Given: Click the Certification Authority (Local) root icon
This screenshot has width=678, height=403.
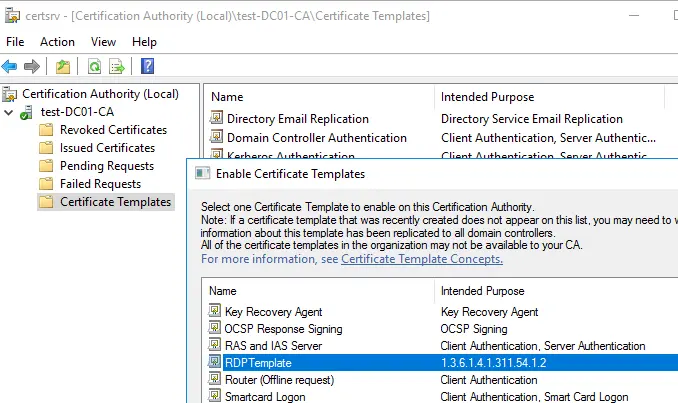Looking at the screenshot, I should pos(10,94).
